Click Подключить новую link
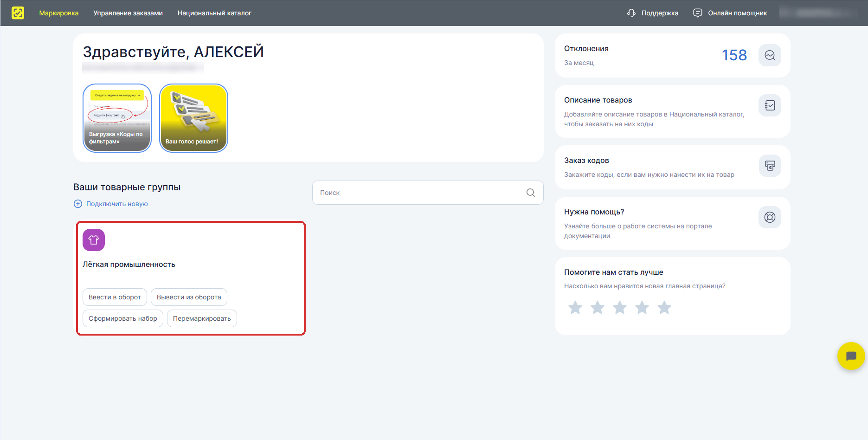 pos(117,204)
